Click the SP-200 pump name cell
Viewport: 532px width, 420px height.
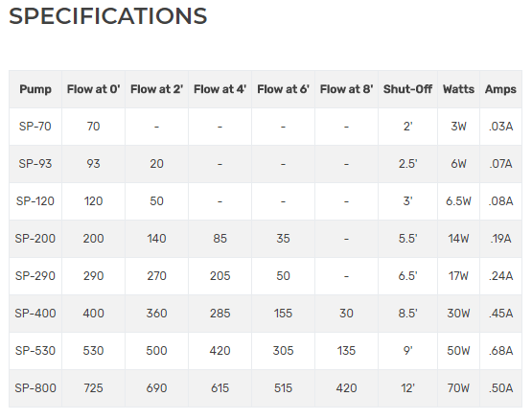(x=35, y=239)
